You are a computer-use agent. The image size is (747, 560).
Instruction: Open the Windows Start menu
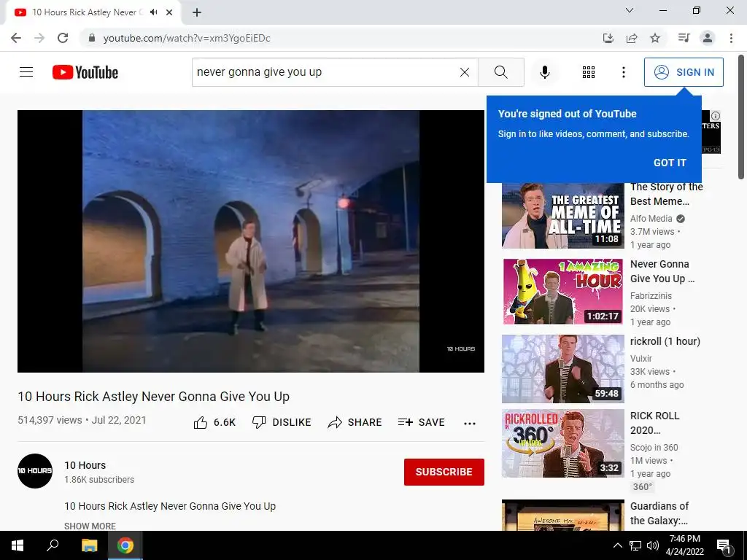[x=18, y=545]
